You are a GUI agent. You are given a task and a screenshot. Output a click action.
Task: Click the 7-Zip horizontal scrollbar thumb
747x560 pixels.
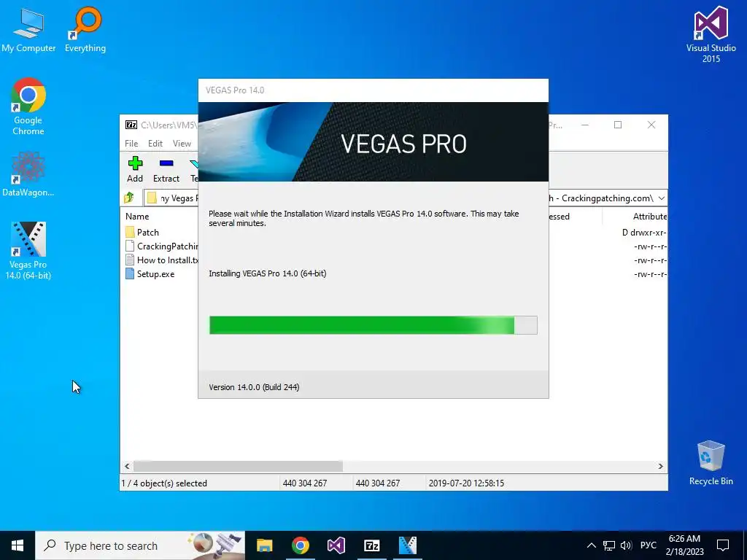(238, 466)
